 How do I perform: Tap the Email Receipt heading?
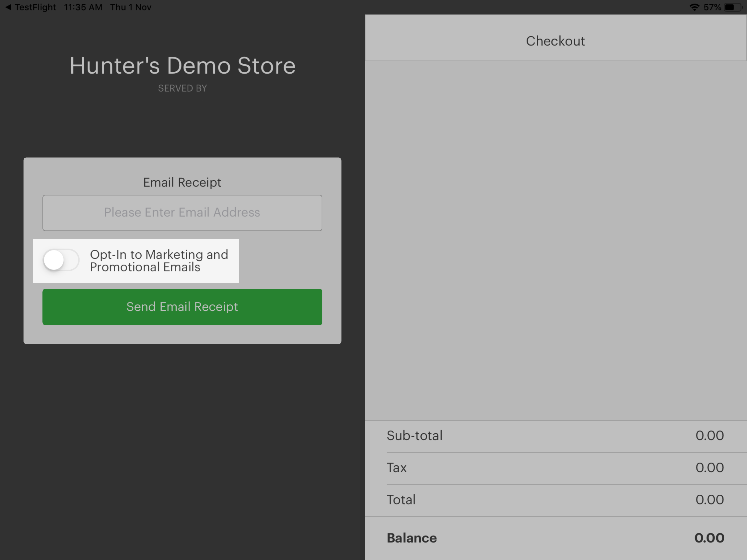[182, 182]
